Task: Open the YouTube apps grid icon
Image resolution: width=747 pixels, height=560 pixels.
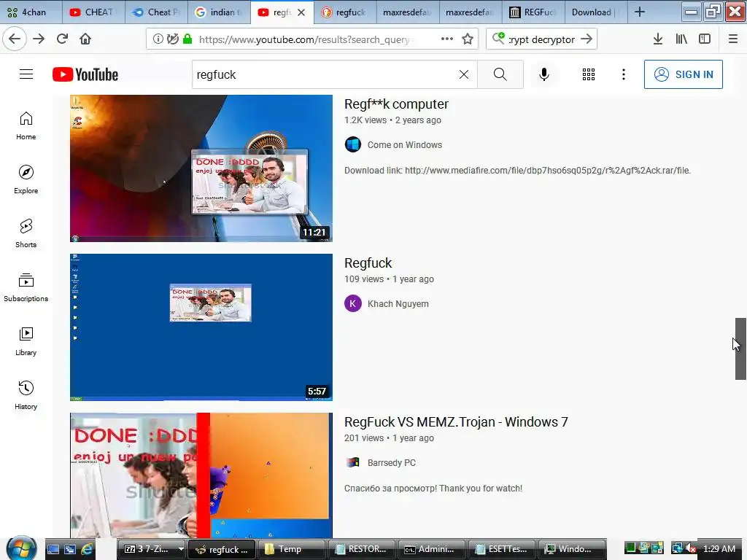Action: (x=589, y=74)
